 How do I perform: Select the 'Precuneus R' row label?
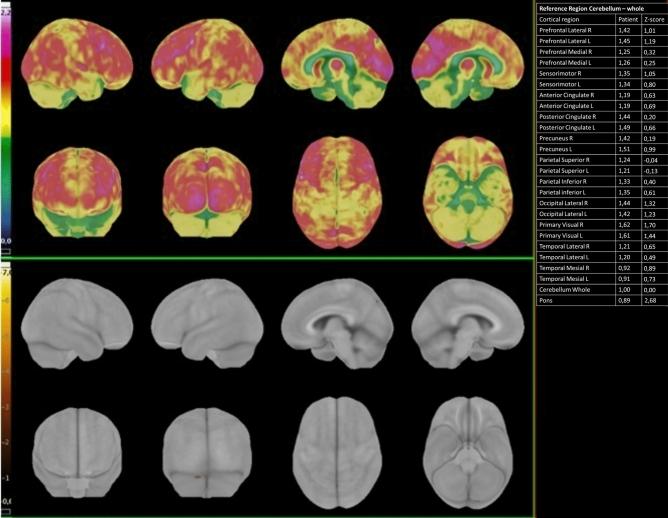(x=556, y=138)
